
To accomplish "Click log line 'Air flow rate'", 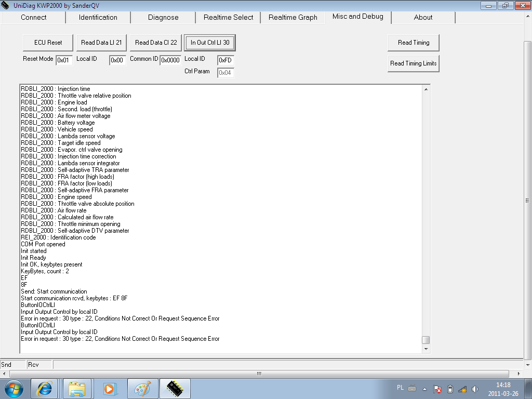I will click(54, 210).
